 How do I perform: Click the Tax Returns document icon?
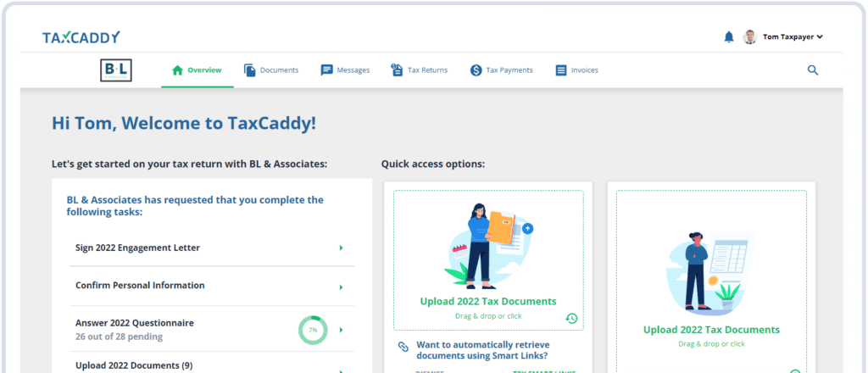397,70
